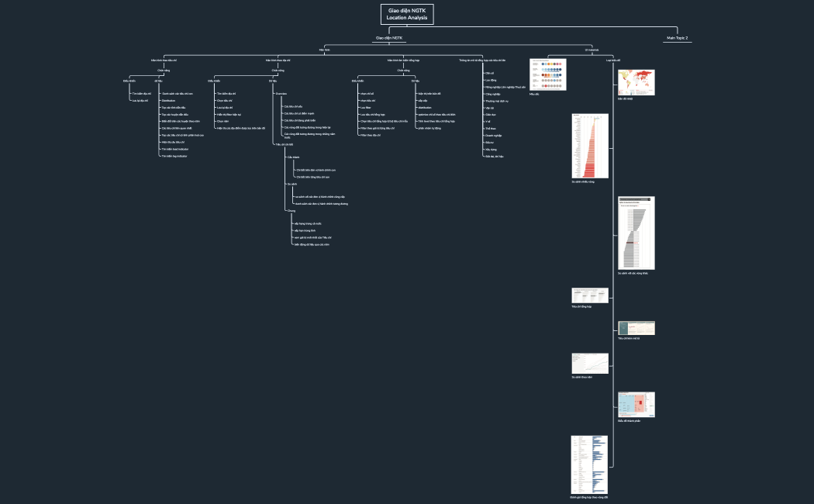Open the gray horizontal bar chart image

click(x=636, y=233)
